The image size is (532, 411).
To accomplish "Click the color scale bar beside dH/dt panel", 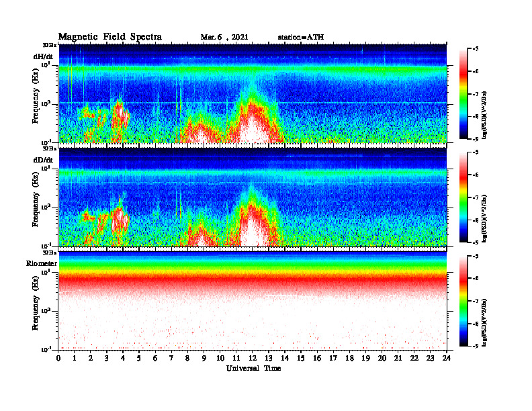I will [463, 94].
